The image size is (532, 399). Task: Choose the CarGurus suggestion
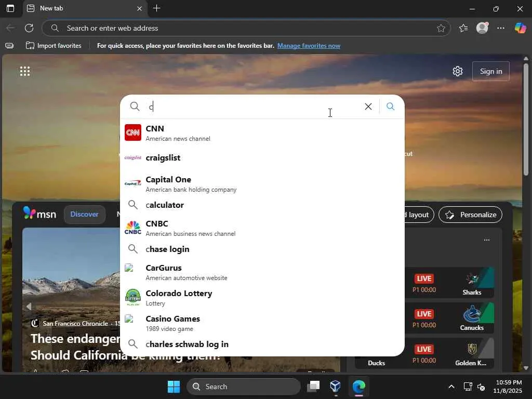coord(262,272)
